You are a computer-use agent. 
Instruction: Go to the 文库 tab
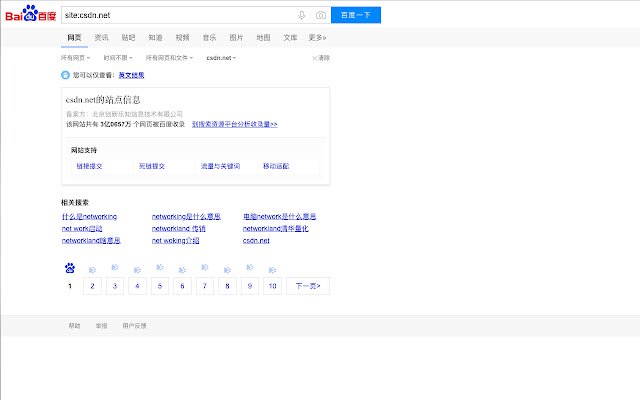pos(290,38)
